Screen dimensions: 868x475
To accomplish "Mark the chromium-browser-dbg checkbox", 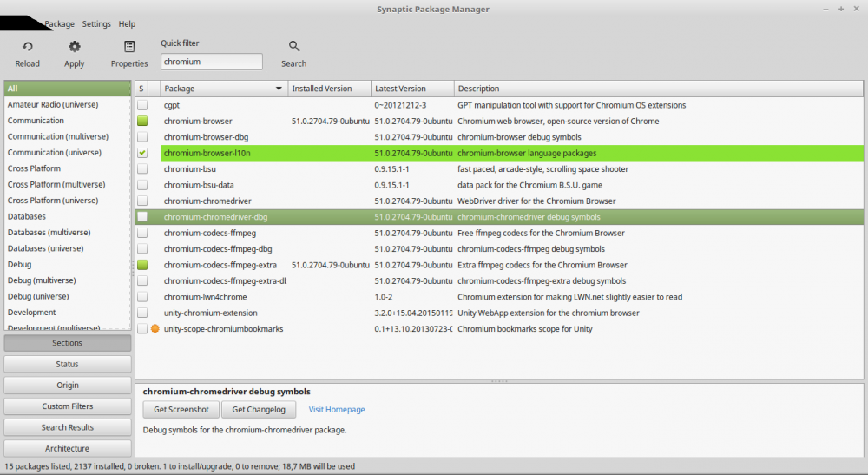I will 142,137.
